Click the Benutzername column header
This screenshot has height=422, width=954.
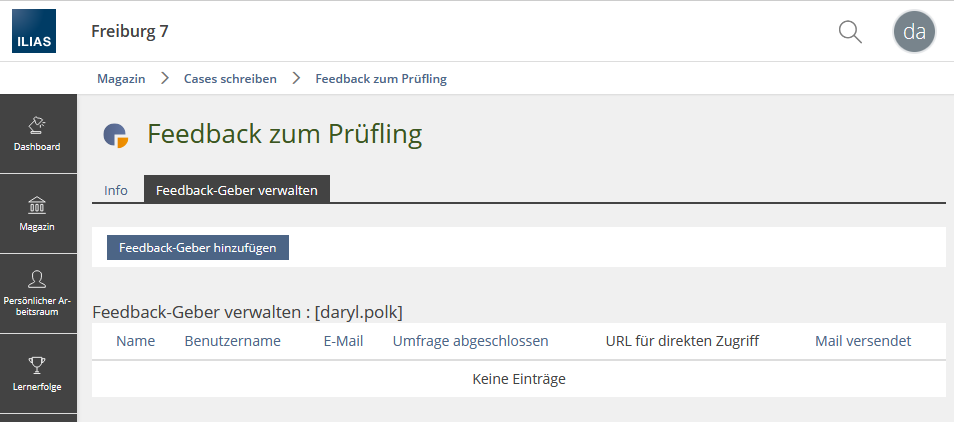[x=233, y=341]
